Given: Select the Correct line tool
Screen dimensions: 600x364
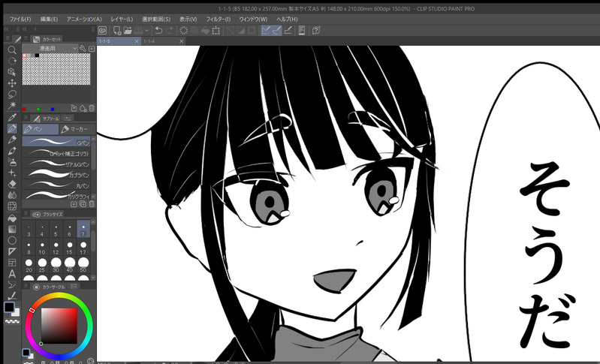Looking at the screenshot, I should (x=12, y=296).
